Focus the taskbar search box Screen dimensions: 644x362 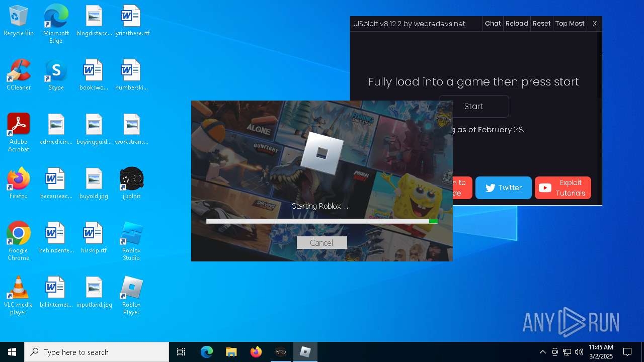click(x=97, y=352)
